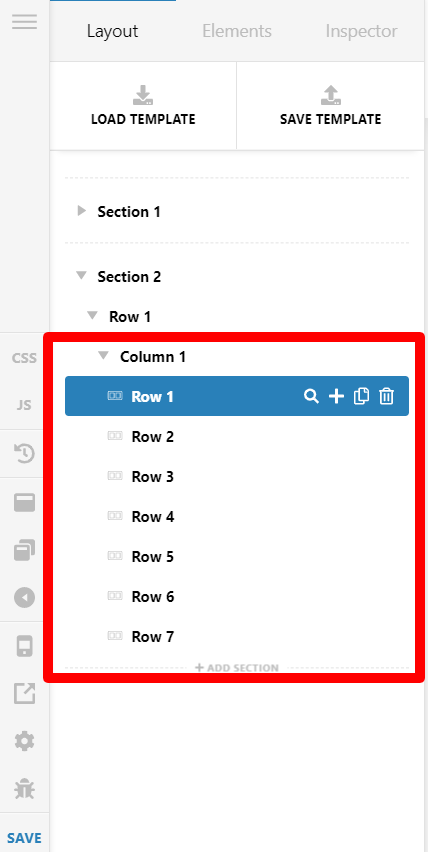Click the mobile device preview icon
Viewport: 428px width, 852px height.
pyautogui.click(x=24, y=646)
